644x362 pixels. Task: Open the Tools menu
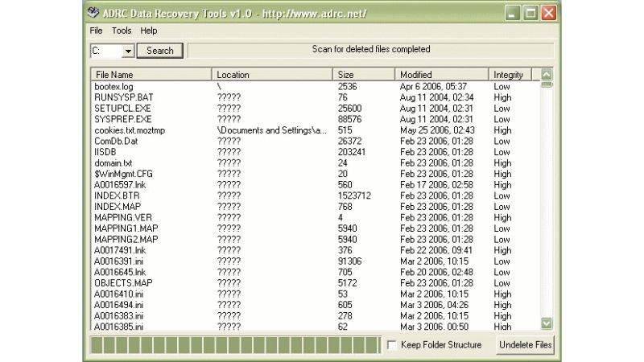pos(122,31)
